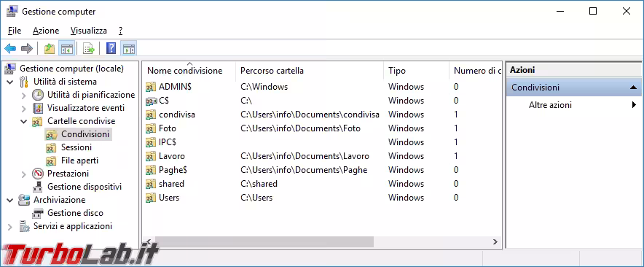Expand the Visualizzatore eventi node
644x267 pixels.
(x=24, y=108)
